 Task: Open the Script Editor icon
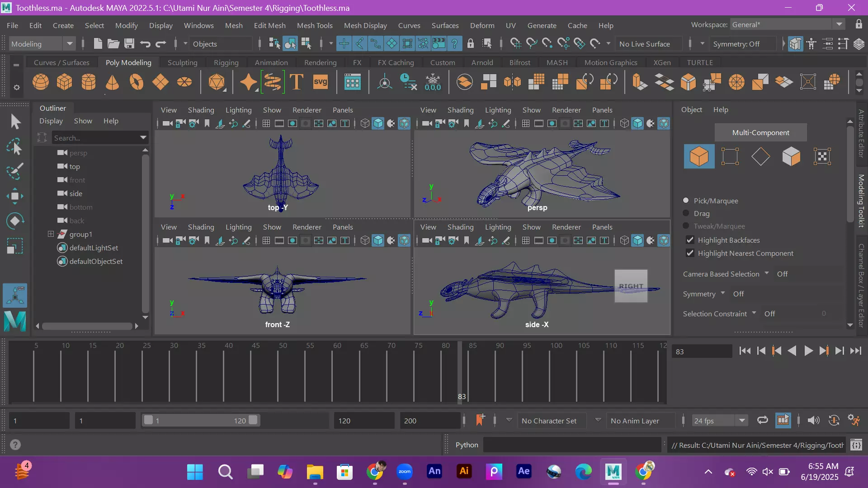[x=856, y=445]
